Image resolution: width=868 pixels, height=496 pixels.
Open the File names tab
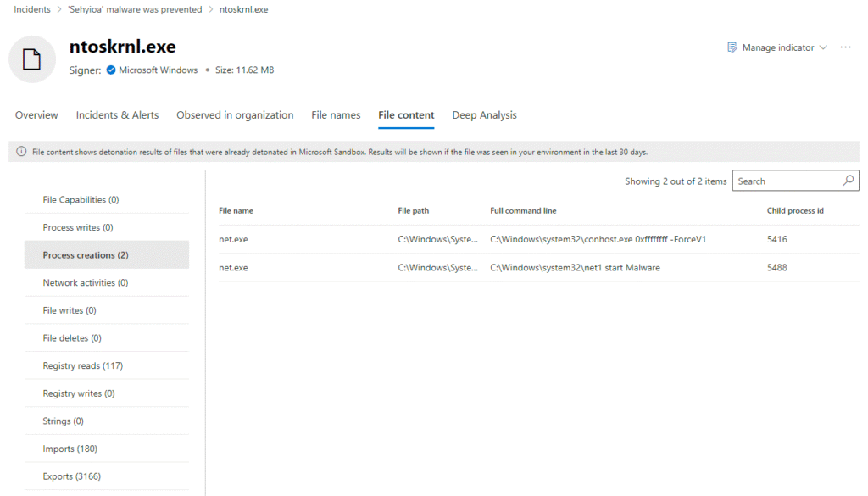[x=336, y=115]
